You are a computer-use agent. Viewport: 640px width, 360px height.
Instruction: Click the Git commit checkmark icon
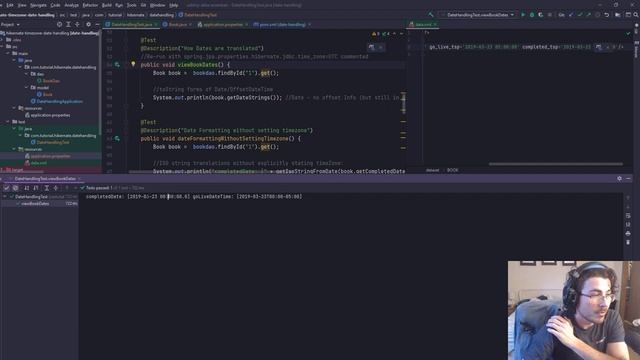coord(580,15)
